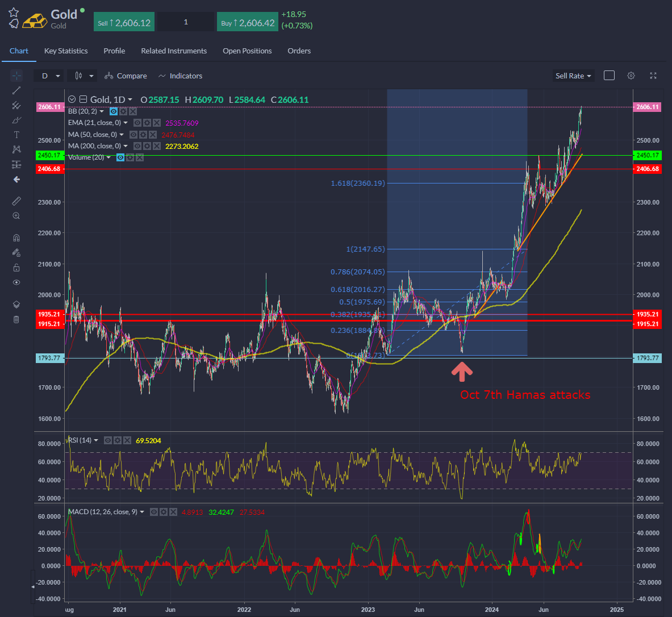The image size is (672, 617).
Task: Add Gold to favorites with star icon
Action: [14, 12]
